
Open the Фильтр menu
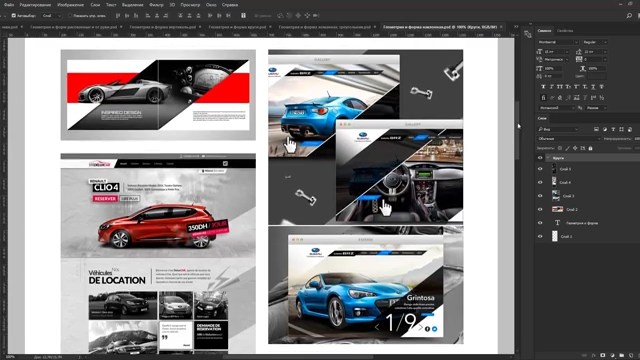click(x=156, y=5)
